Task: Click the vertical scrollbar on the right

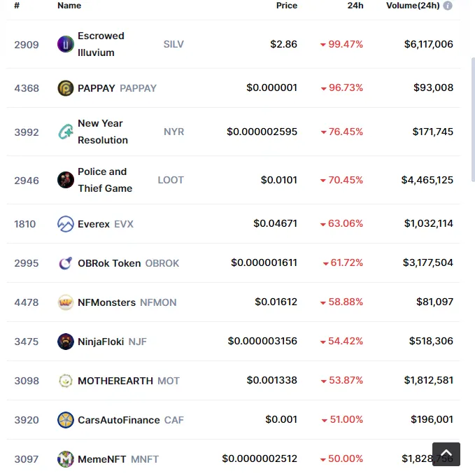Action: (473, 120)
